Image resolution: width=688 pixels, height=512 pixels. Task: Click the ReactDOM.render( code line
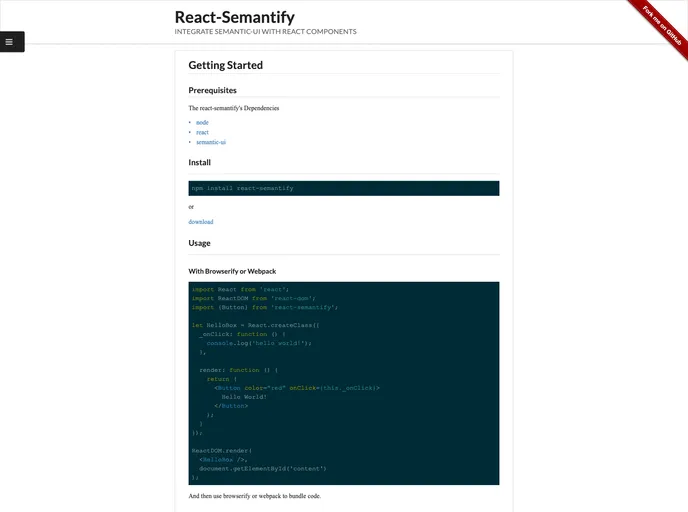[222, 451]
